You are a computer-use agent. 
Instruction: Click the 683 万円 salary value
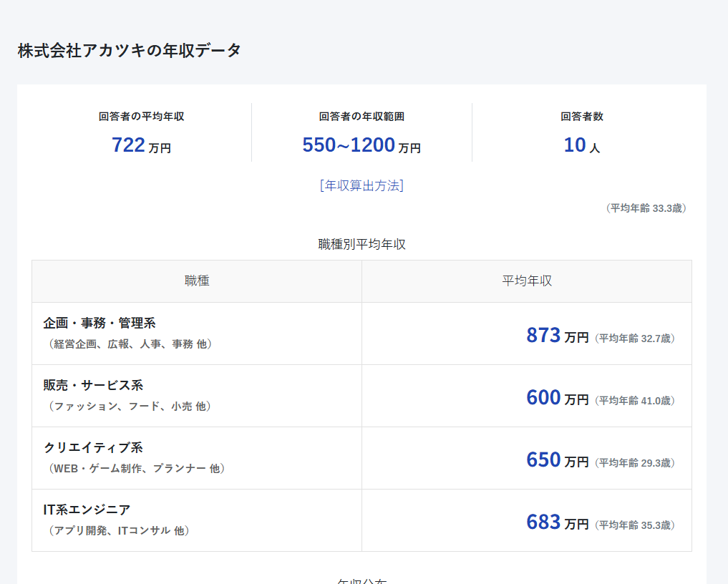pos(558,522)
